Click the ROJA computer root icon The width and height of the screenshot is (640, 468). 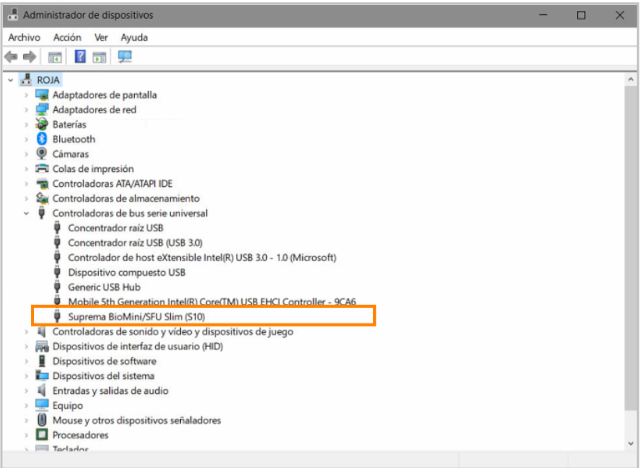[26, 80]
